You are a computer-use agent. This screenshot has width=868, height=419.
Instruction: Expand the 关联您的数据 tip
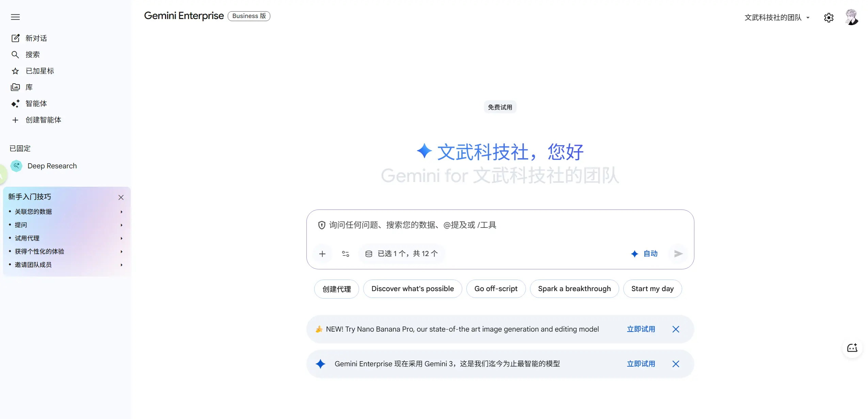point(33,211)
